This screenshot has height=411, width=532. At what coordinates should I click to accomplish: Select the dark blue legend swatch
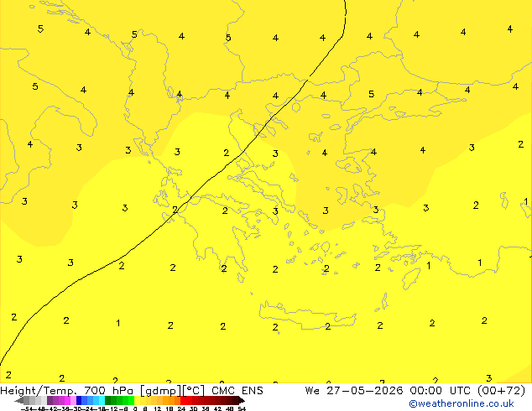79,400
